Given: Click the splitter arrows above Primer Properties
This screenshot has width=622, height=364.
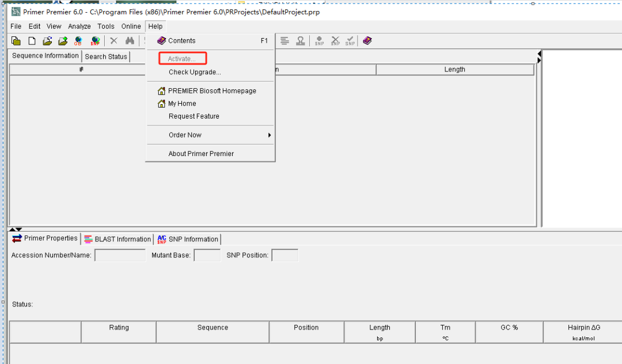Looking at the screenshot, I should 16,229.
